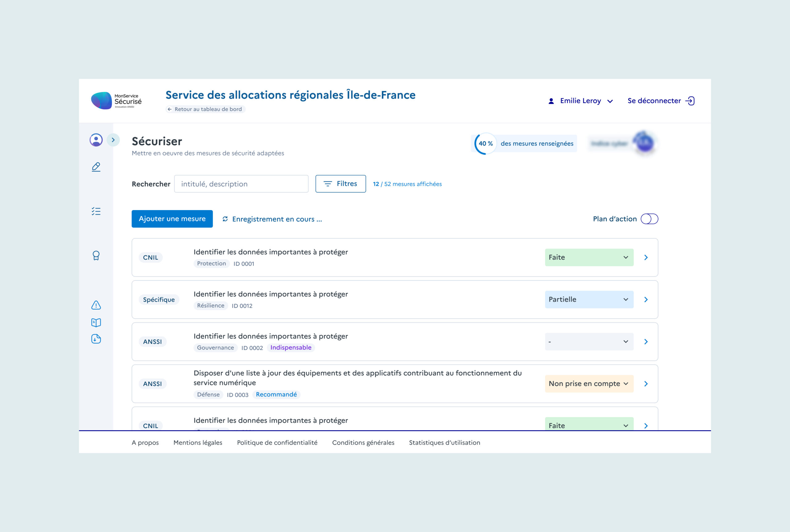The height and width of the screenshot is (532, 790).
Task: Click the logout arrow icon
Action: [690, 101]
